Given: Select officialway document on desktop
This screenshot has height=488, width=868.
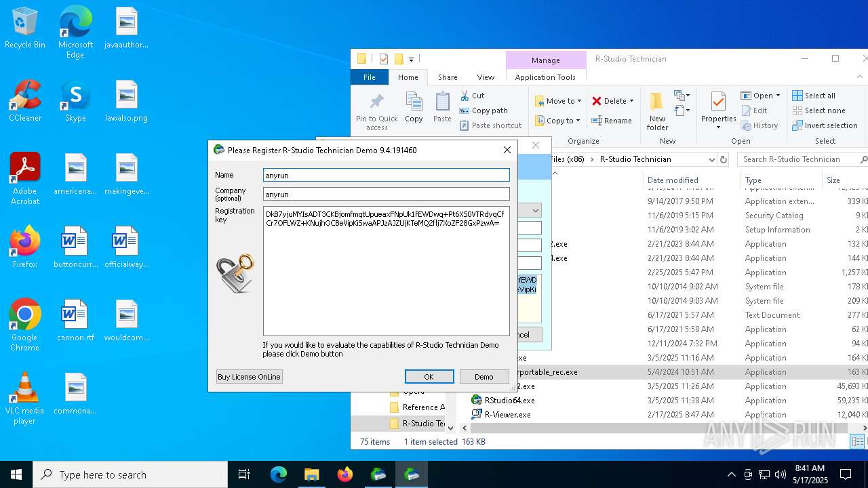Looking at the screenshot, I should 127,248.
